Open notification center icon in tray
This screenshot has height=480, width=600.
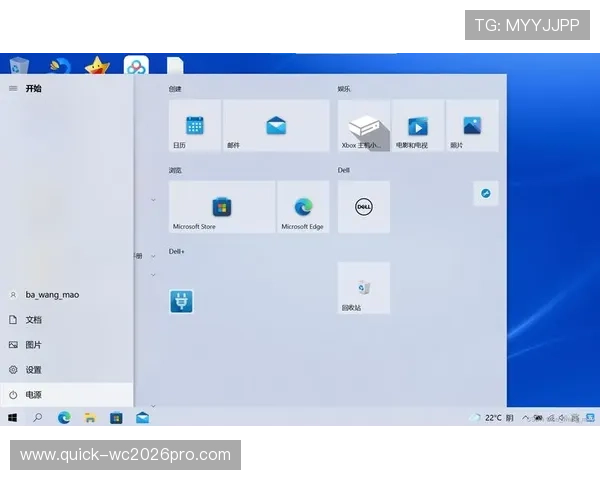point(590,418)
